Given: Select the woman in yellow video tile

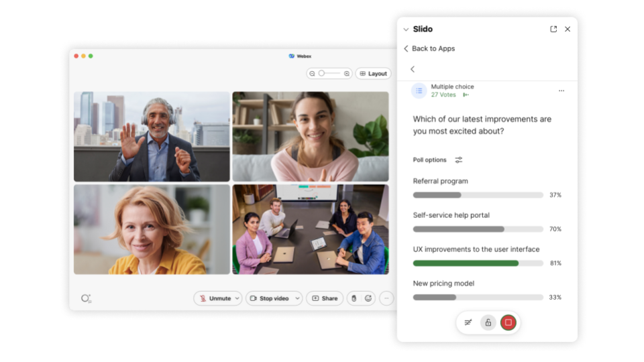Looking at the screenshot, I should coord(152,229).
